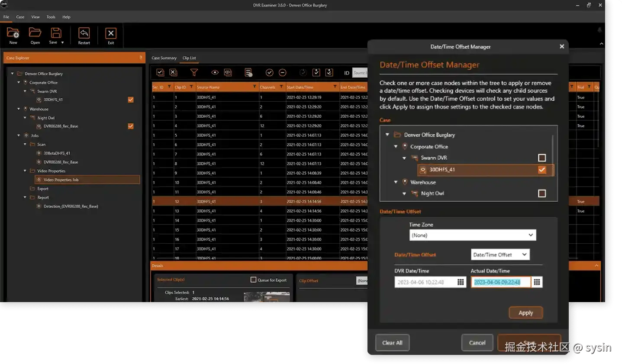Viewport: 622px width, 364px height.
Task: Tick the Queue for Export checkbox
Action: pos(254,280)
